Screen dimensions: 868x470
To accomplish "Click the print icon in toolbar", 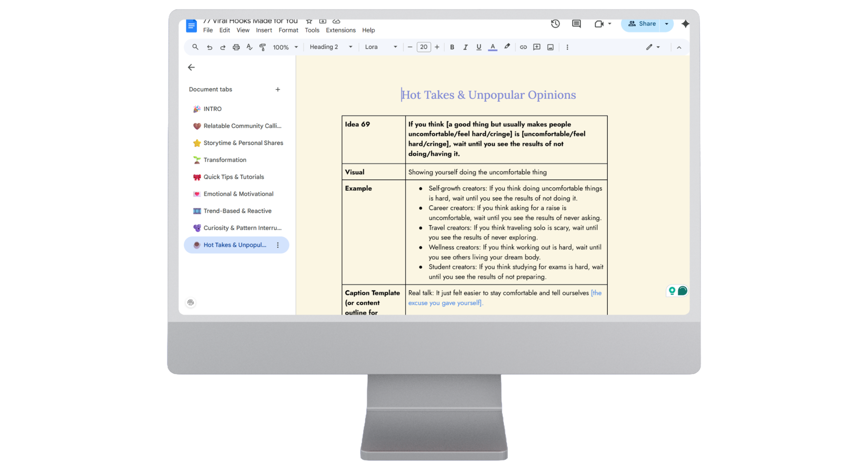I will (x=236, y=47).
